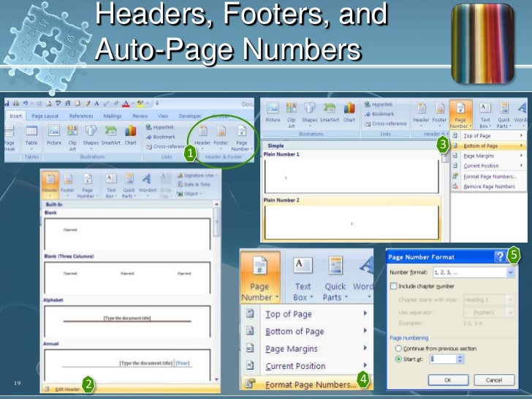Screen dimensions: 532x399
Task: Click Signature Line above the Built-In header gallery
Action: 197,175
